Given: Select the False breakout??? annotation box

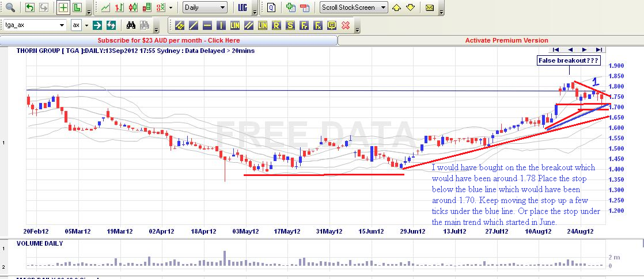Looking at the screenshot, I should pos(569,61).
